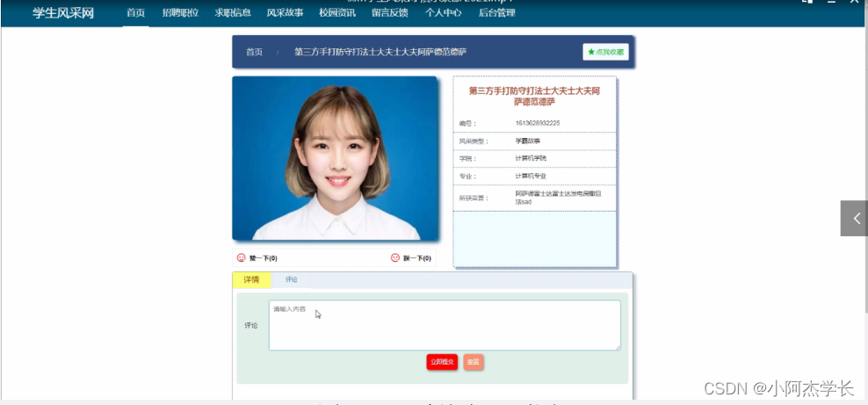Screen dimensions: 868x405
Task: Click the 计算机学院 college value
Action: (x=531, y=158)
